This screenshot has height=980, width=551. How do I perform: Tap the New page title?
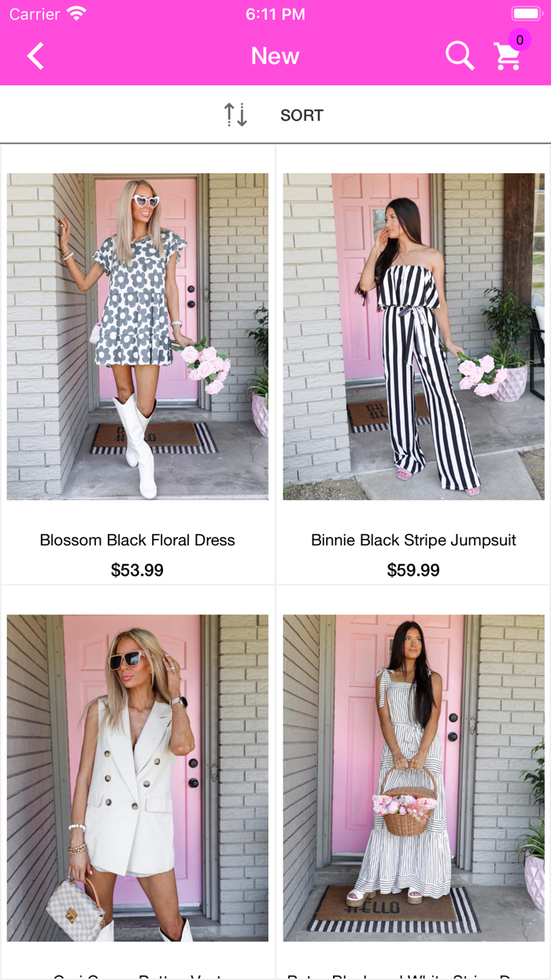[x=275, y=56]
